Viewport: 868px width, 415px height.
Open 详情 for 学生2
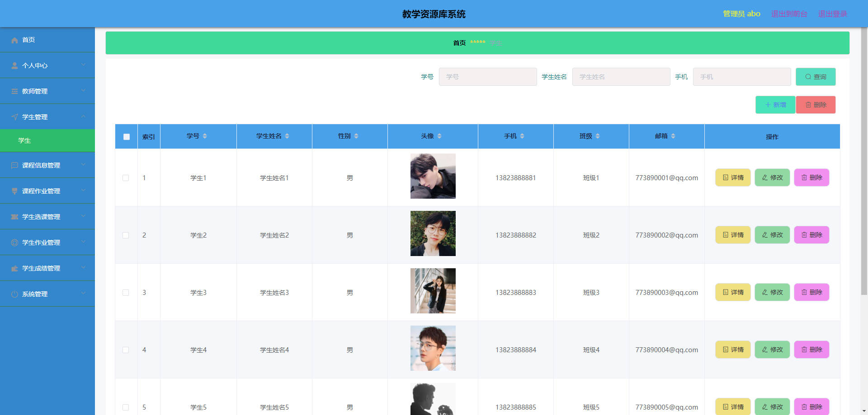pyautogui.click(x=733, y=235)
